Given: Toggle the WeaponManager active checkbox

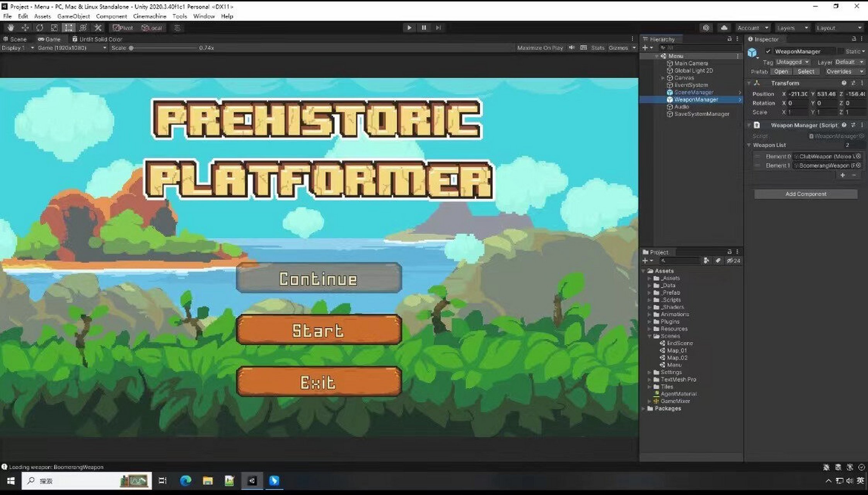Looking at the screenshot, I should point(768,51).
